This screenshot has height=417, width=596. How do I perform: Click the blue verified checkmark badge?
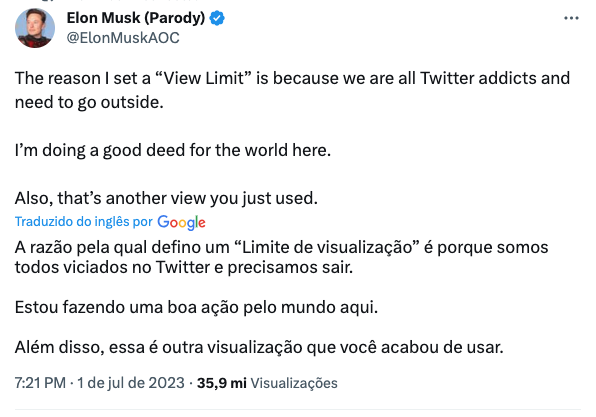(x=217, y=18)
